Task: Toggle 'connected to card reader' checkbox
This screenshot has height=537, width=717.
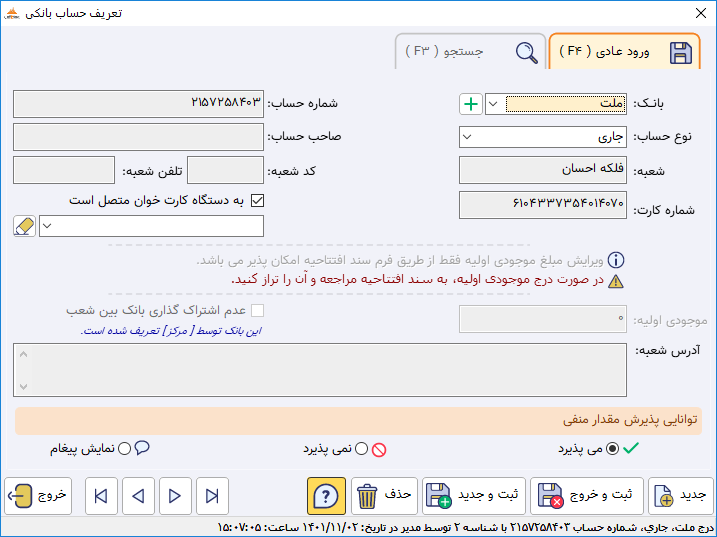Action: 257,200
